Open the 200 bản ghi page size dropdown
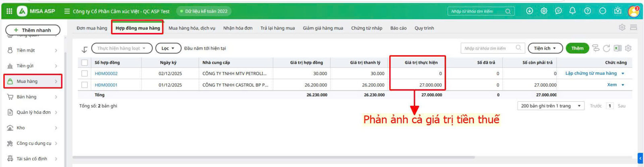 tap(550, 106)
